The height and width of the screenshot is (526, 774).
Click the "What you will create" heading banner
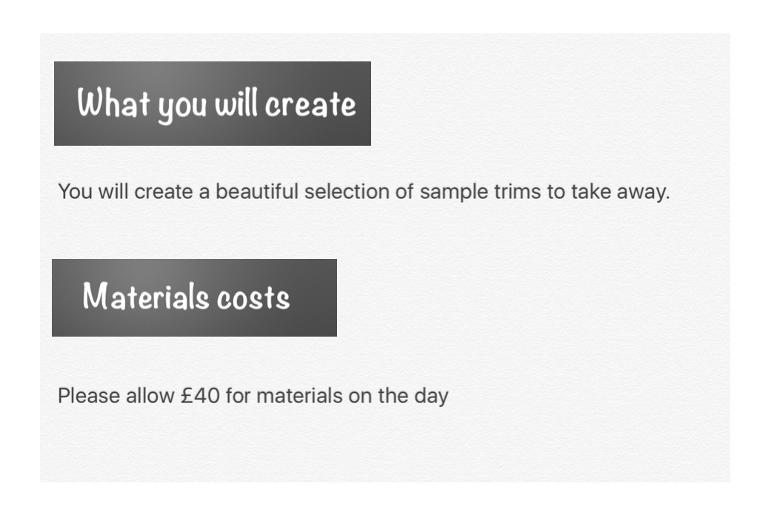click(x=212, y=103)
